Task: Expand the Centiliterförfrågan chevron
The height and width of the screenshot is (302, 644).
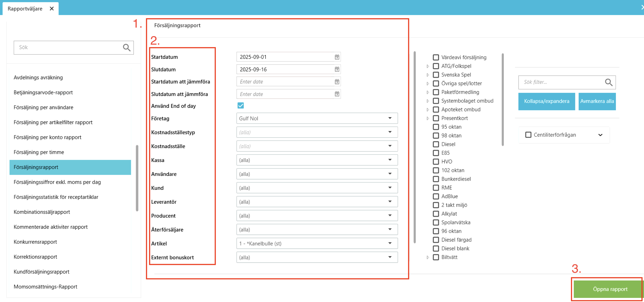Action: tap(600, 135)
